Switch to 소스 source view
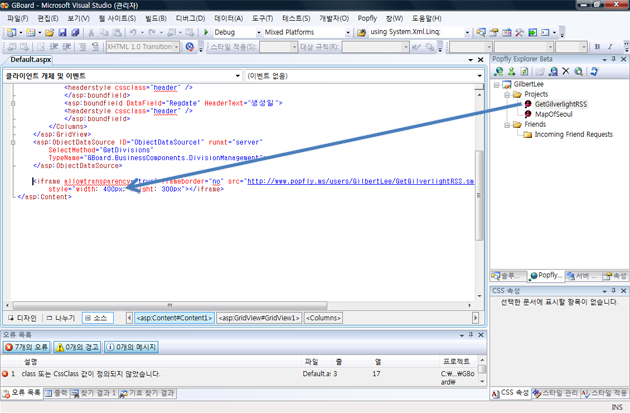 (98, 318)
